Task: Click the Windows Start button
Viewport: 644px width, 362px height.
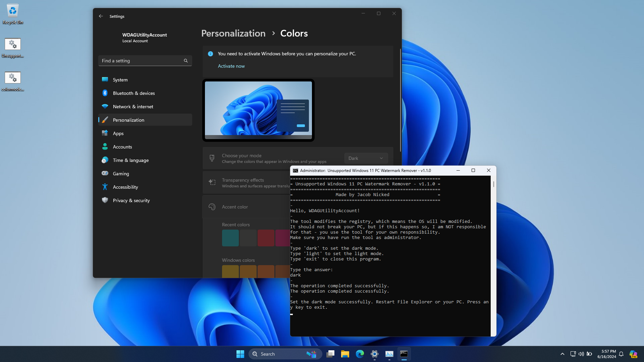Action: pos(240,354)
